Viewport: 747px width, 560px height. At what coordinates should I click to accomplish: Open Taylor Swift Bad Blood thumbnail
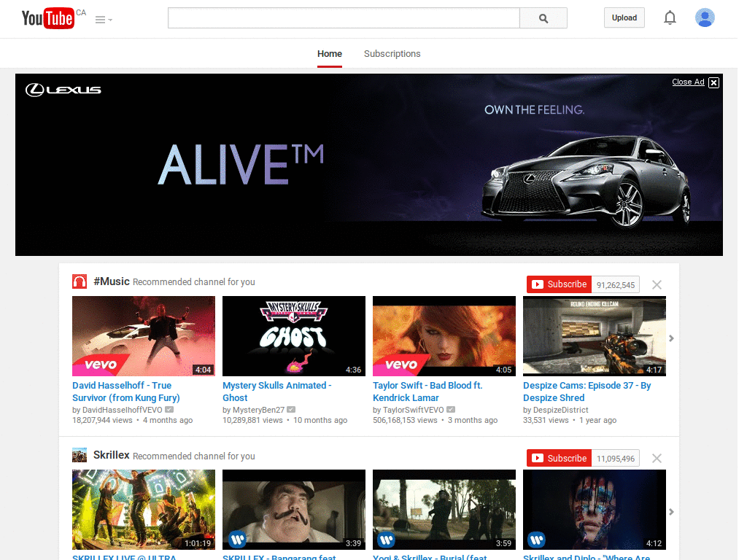click(x=444, y=336)
